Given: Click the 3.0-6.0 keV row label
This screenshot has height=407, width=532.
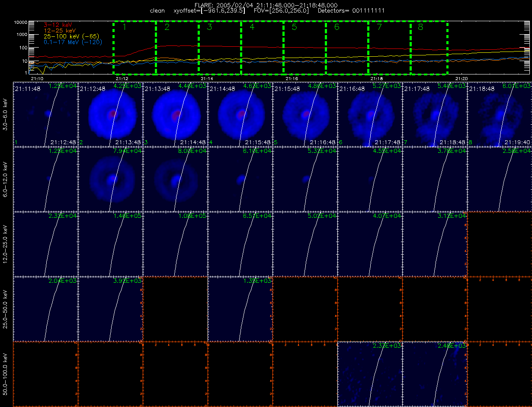Looking at the screenshot, I should coord(5,114).
